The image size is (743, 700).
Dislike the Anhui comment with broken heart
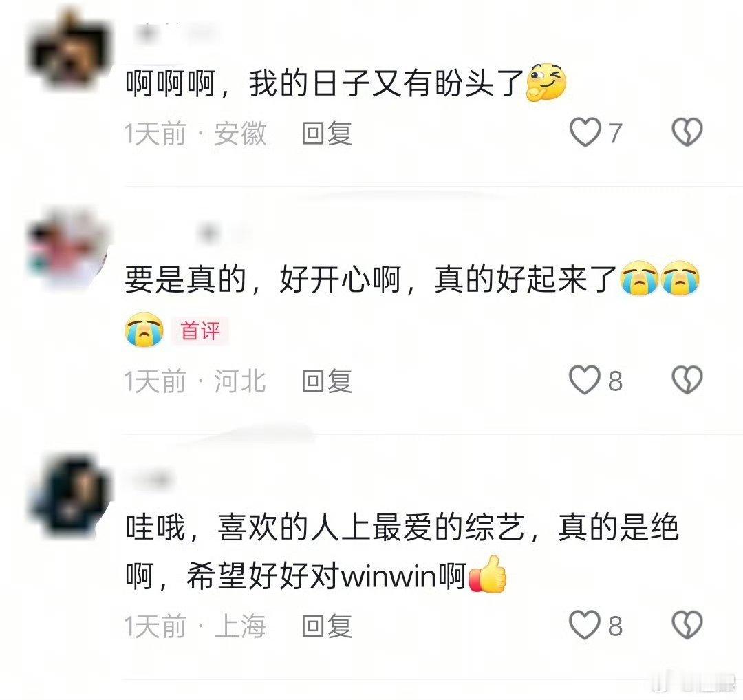pos(687,132)
